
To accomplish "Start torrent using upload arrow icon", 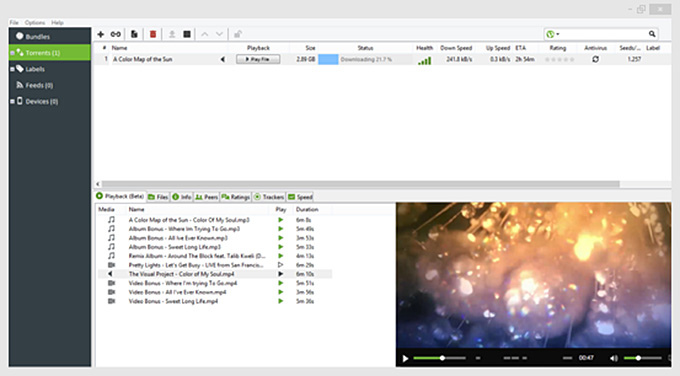I will coord(172,34).
